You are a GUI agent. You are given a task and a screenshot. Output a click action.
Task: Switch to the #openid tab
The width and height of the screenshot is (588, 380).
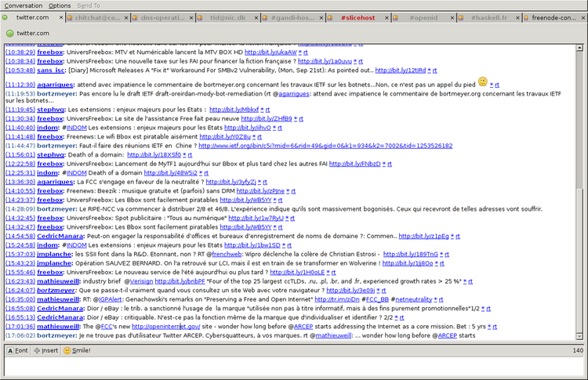tap(423, 17)
